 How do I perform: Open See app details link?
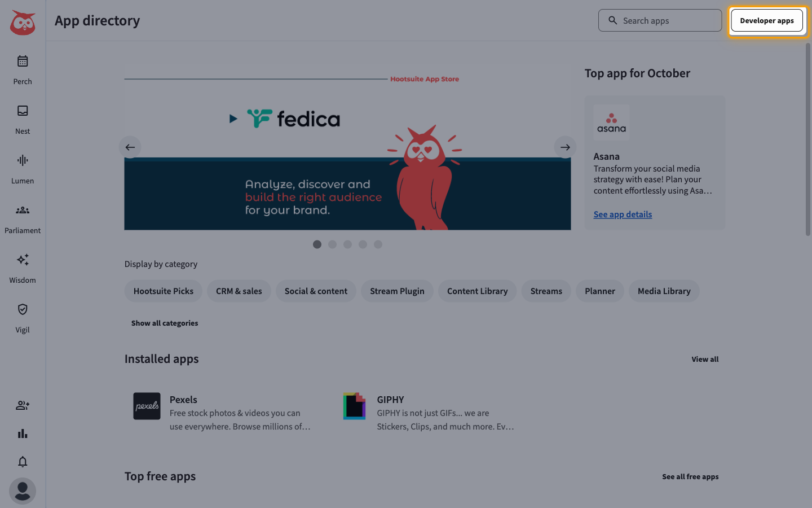coord(623,214)
